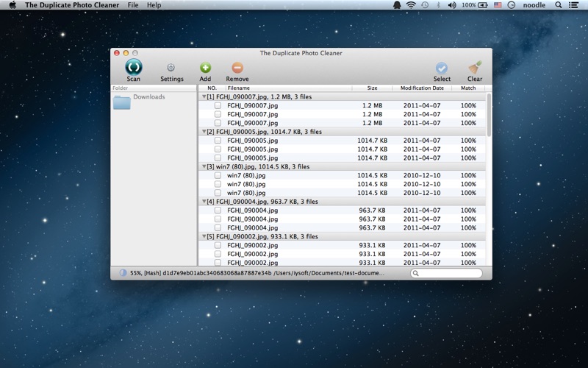Click the 100% match in first FGHJ_090007 row
The image size is (588, 368).
[x=468, y=105]
